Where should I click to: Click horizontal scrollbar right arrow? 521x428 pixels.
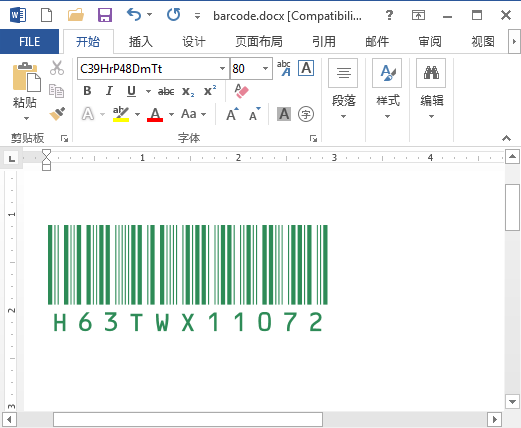click(x=495, y=419)
